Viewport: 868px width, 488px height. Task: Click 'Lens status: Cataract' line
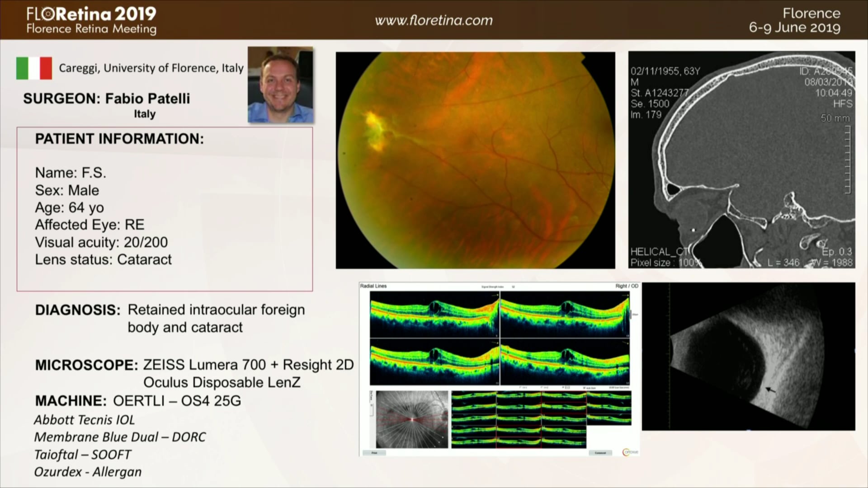click(103, 259)
